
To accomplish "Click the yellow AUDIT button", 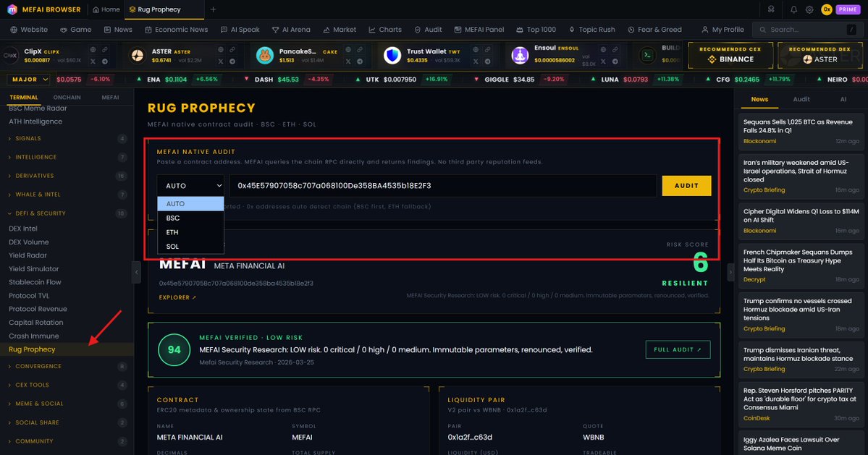I will (686, 186).
